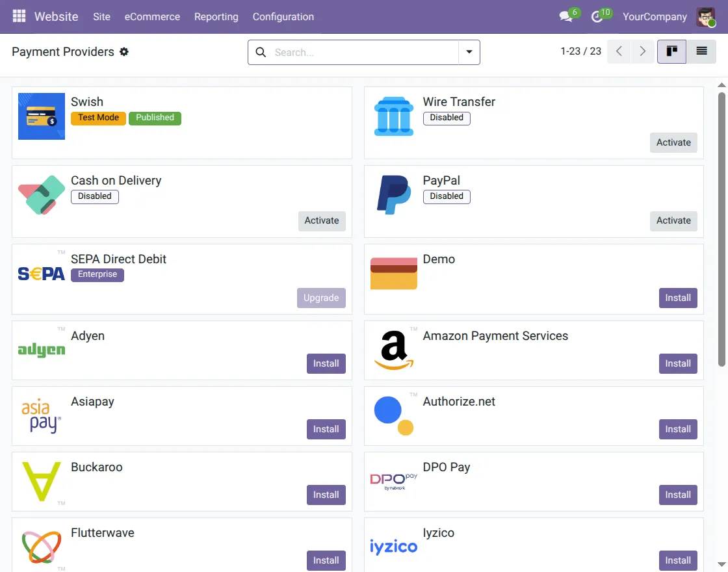Viewport: 728px width, 572px height.
Task: Click the DPO Pay logo
Action: pyautogui.click(x=394, y=482)
